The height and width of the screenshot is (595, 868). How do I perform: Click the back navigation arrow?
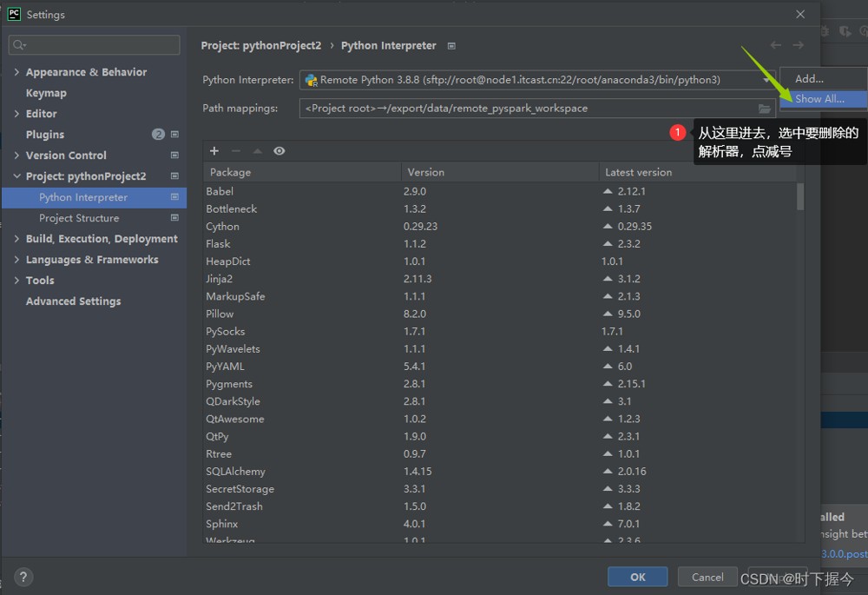775,45
